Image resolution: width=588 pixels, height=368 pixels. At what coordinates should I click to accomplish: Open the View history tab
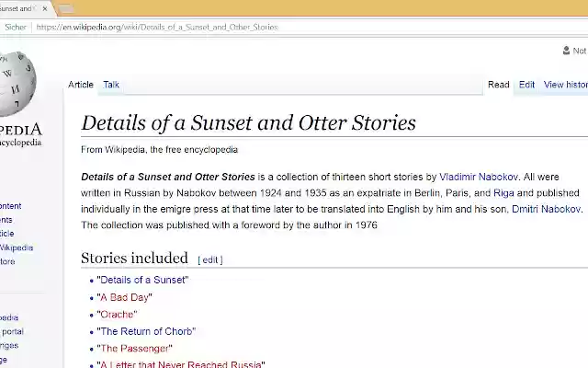(565, 85)
